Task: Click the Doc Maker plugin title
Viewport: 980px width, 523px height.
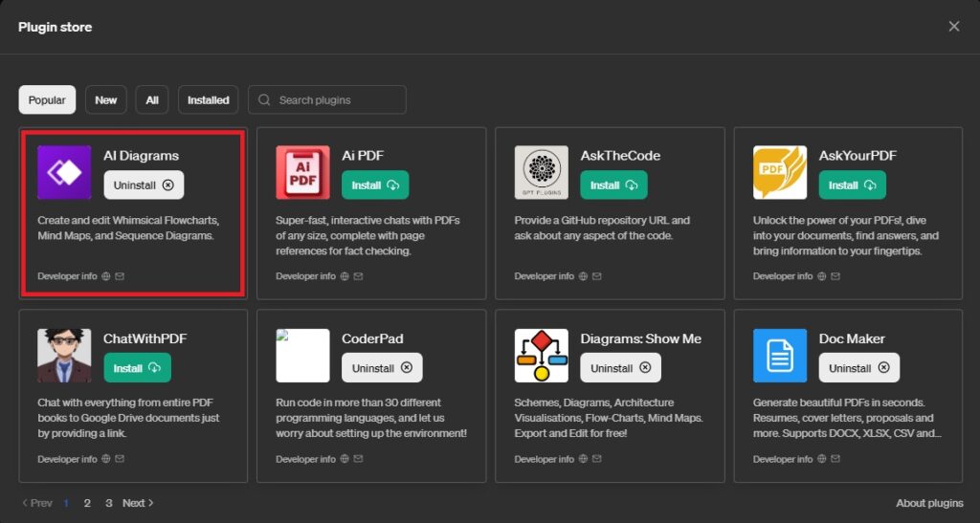Action: (x=852, y=338)
